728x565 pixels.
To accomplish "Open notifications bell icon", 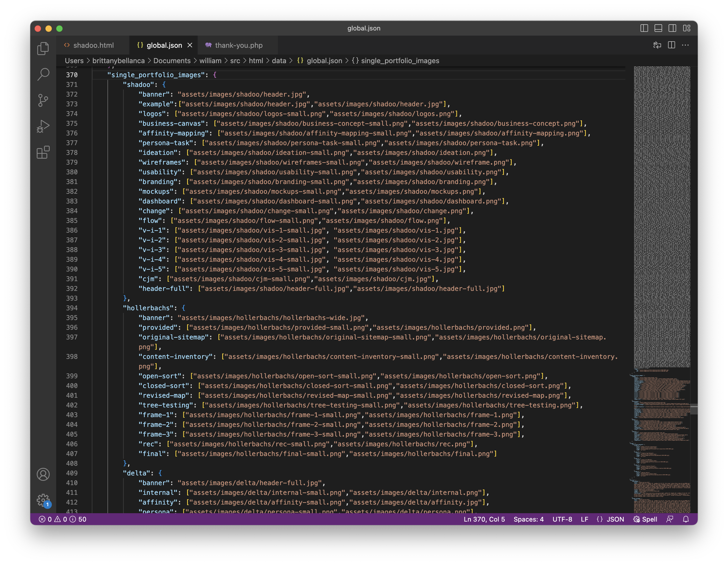I will (686, 519).
